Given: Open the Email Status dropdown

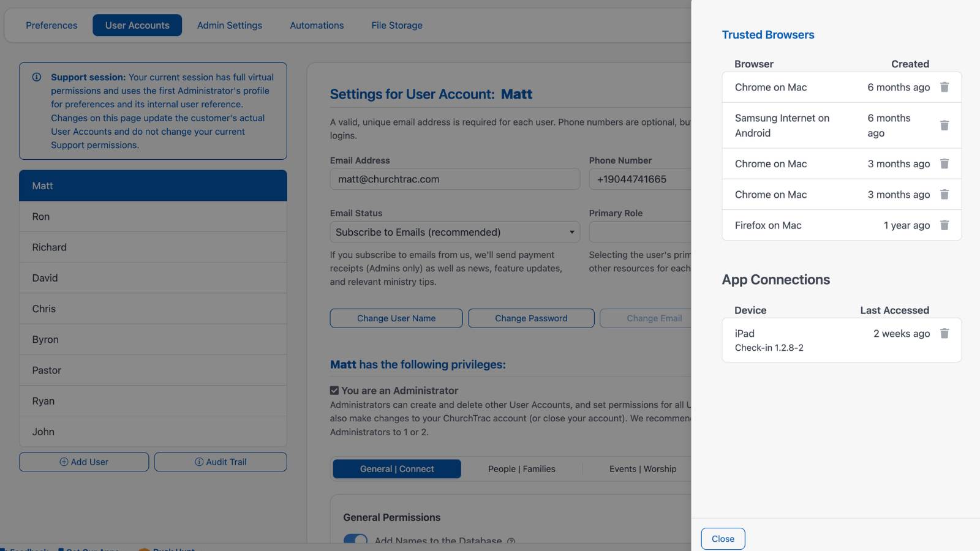Looking at the screenshot, I should (455, 232).
